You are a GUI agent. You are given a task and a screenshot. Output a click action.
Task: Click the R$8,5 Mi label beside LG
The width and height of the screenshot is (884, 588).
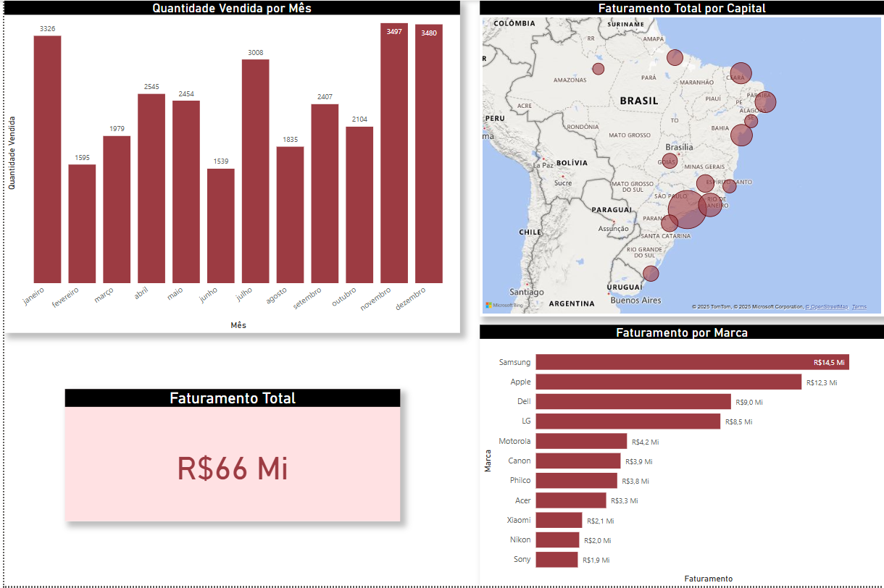738,421
